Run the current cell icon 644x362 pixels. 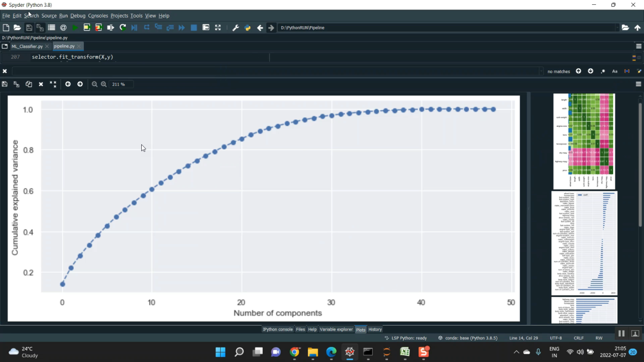click(87, 27)
